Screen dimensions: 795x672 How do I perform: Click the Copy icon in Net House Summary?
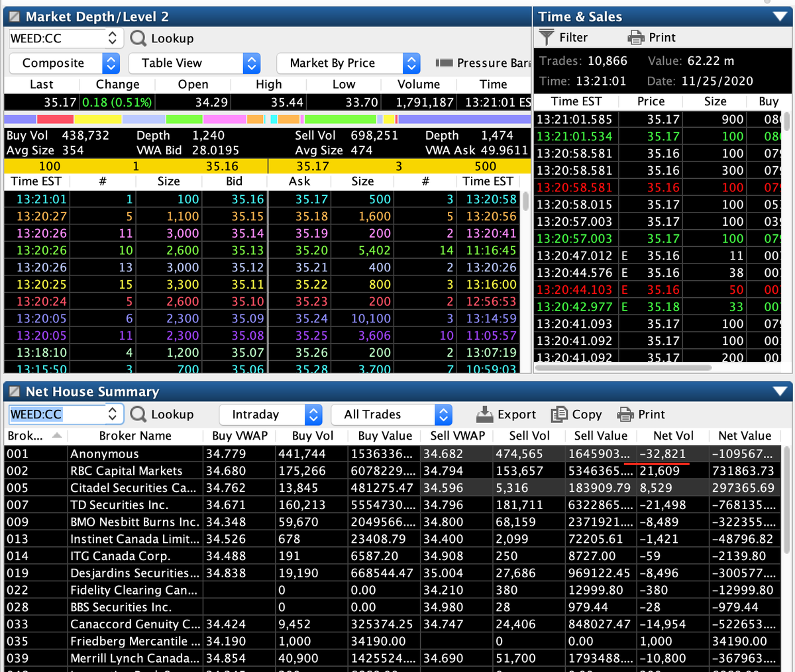[560, 414]
